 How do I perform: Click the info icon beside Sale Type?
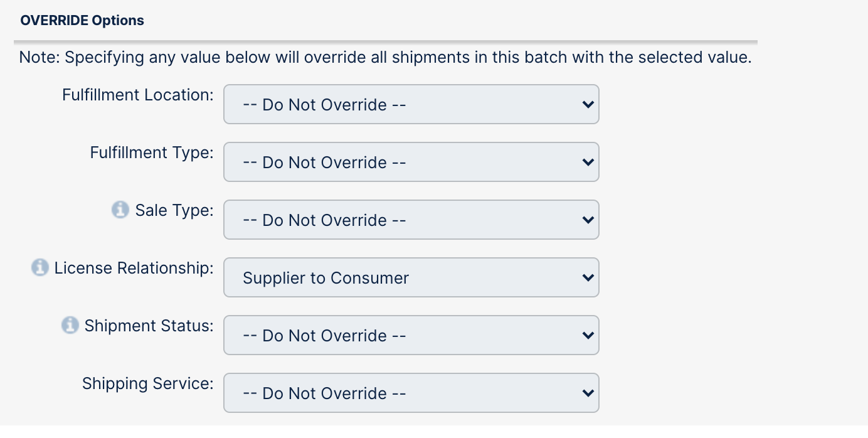[x=120, y=210]
